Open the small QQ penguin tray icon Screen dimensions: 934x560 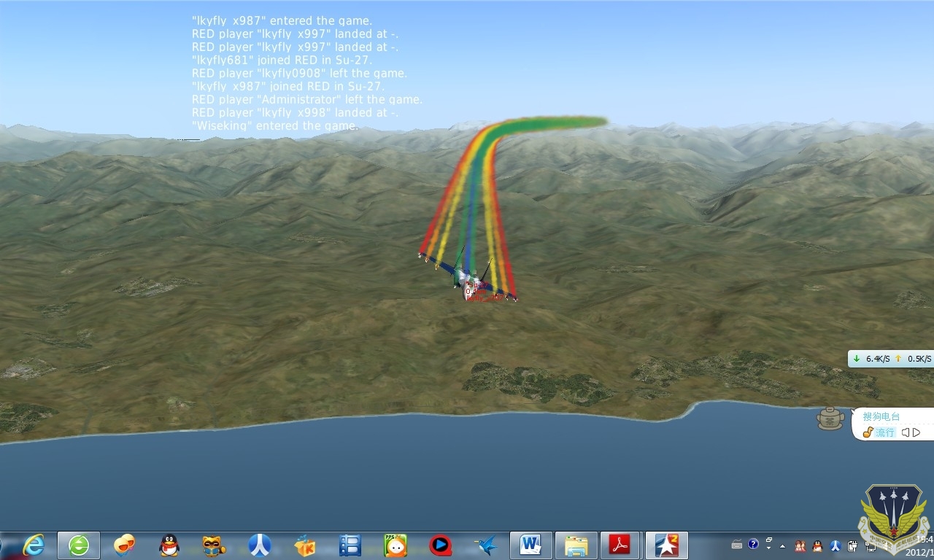pyautogui.click(x=817, y=545)
